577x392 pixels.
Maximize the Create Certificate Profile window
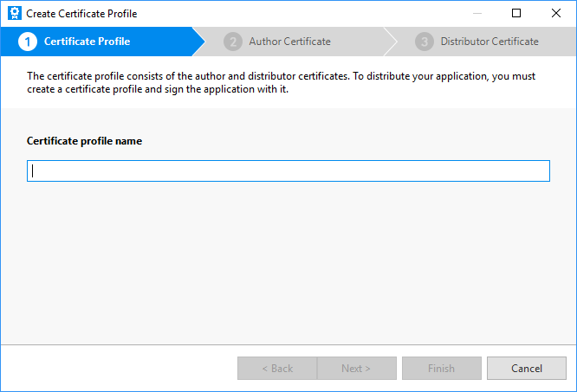[x=516, y=13]
